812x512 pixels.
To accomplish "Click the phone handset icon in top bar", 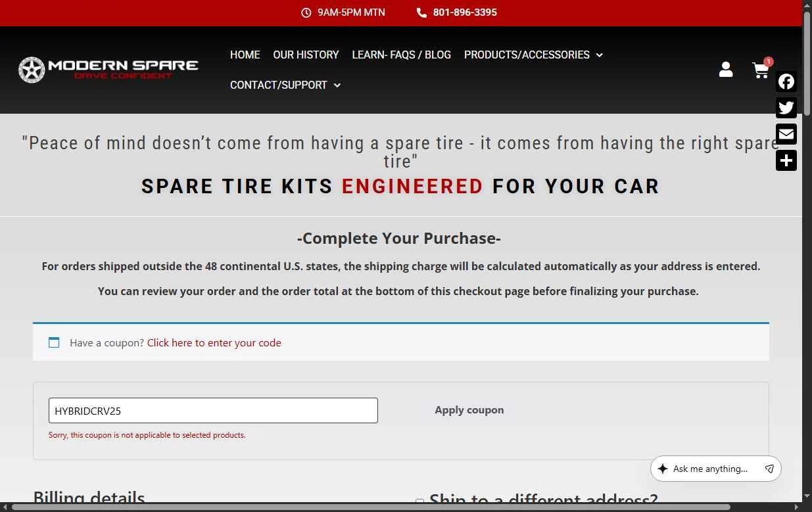I will click(421, 12).
